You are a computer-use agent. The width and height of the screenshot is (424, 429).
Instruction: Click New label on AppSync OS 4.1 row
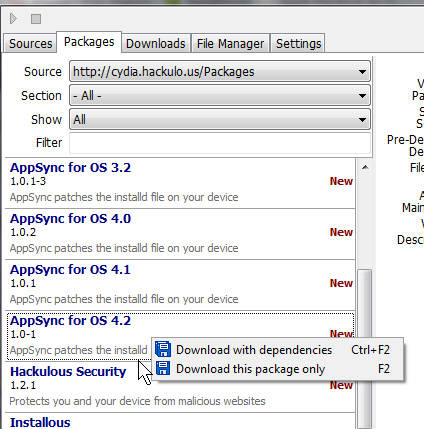[341, 283]
